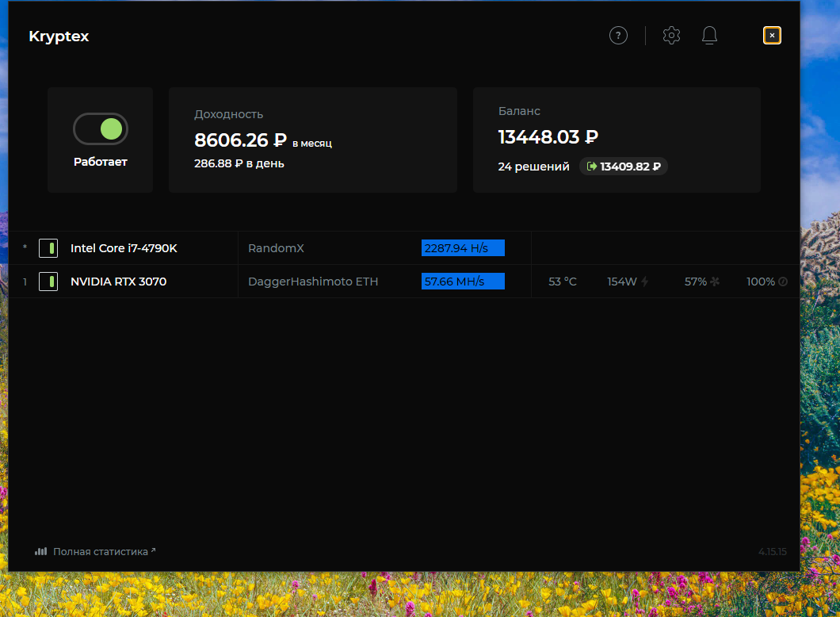The image size is (840, 617).
Task: Open the help question mark icon
Action: [618, 36]
